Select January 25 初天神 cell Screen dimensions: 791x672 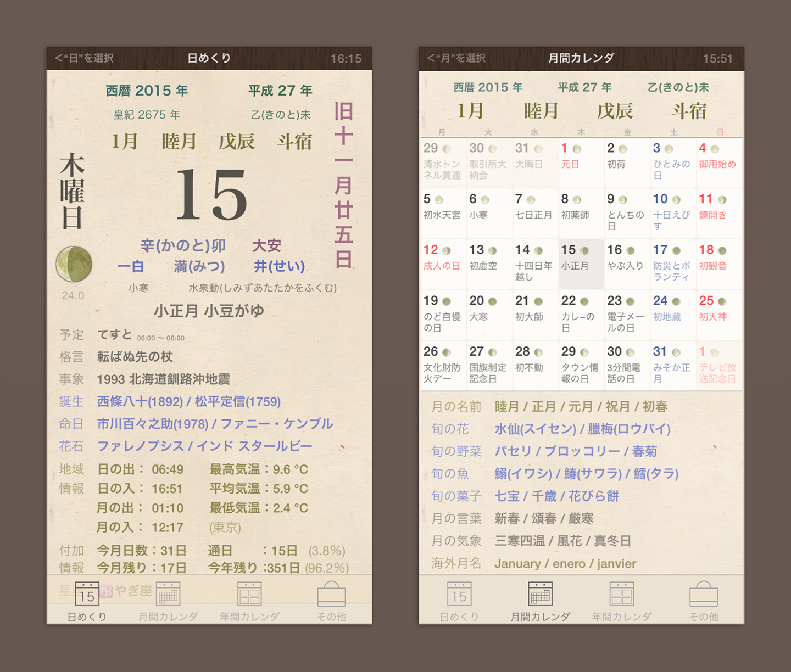[x=719, y=316]
